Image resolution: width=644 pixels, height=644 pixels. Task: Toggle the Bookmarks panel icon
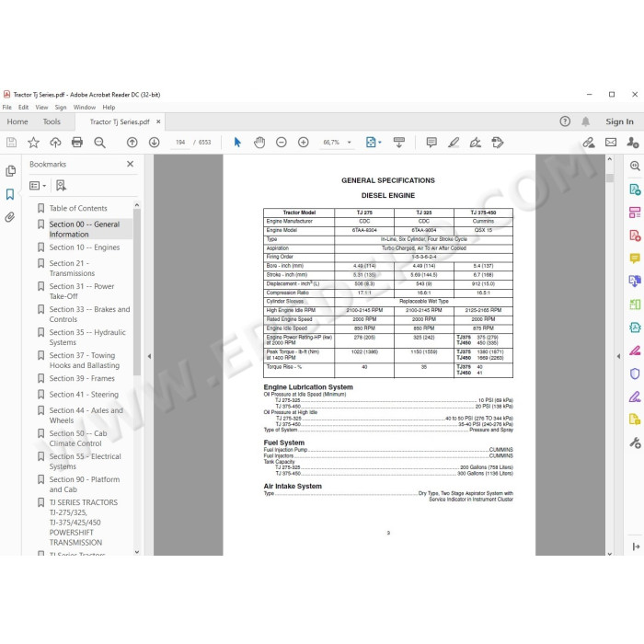(10, 194)
